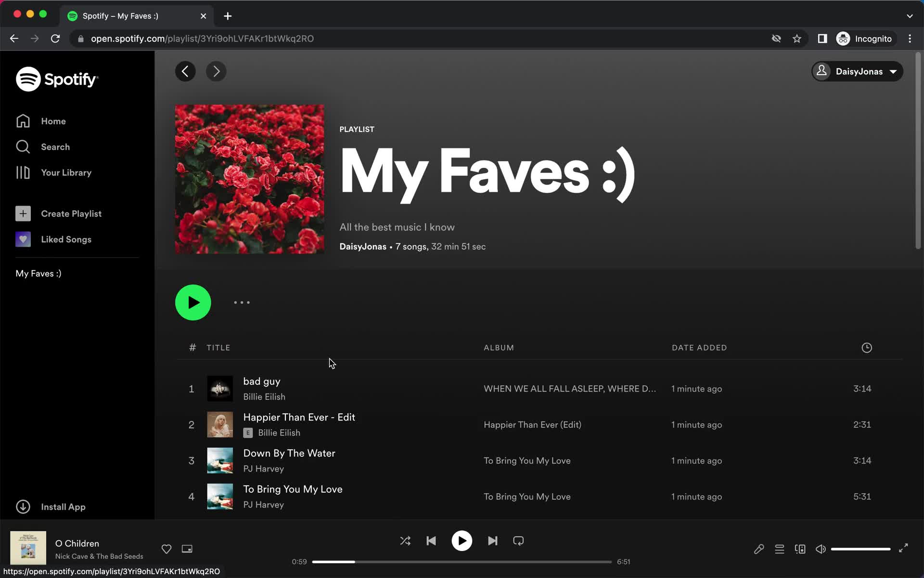Toggle play button on My Faves playlist
Screen dimensions: 924x578
point(193,302)
